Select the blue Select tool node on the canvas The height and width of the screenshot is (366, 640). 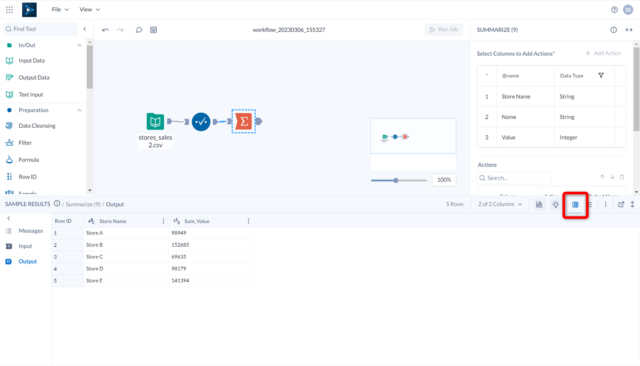[201, 122]
